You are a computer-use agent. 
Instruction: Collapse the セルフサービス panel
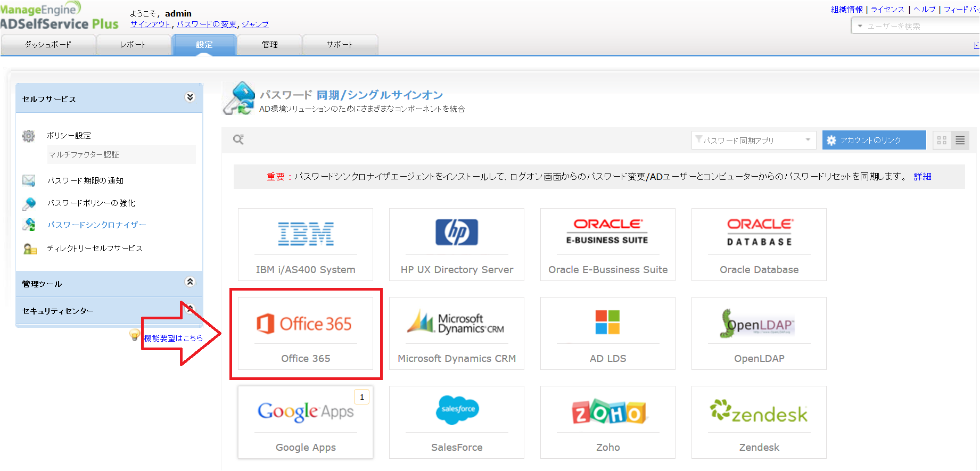190,97
